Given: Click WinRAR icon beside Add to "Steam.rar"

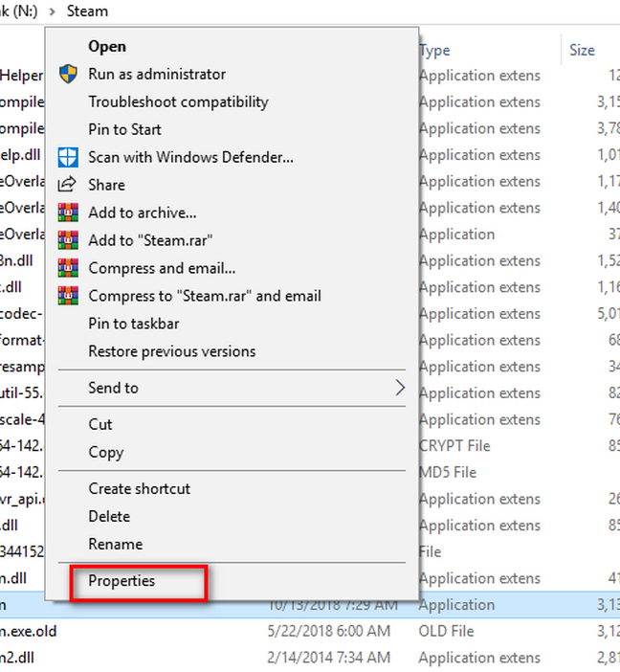Looking at the screenshot, I should pyautogui.click(x=68, y=240).
